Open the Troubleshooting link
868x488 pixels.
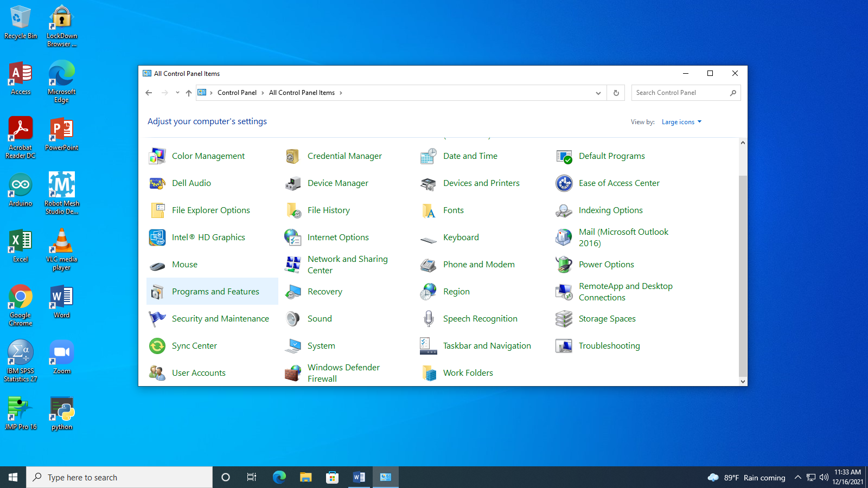609,346
